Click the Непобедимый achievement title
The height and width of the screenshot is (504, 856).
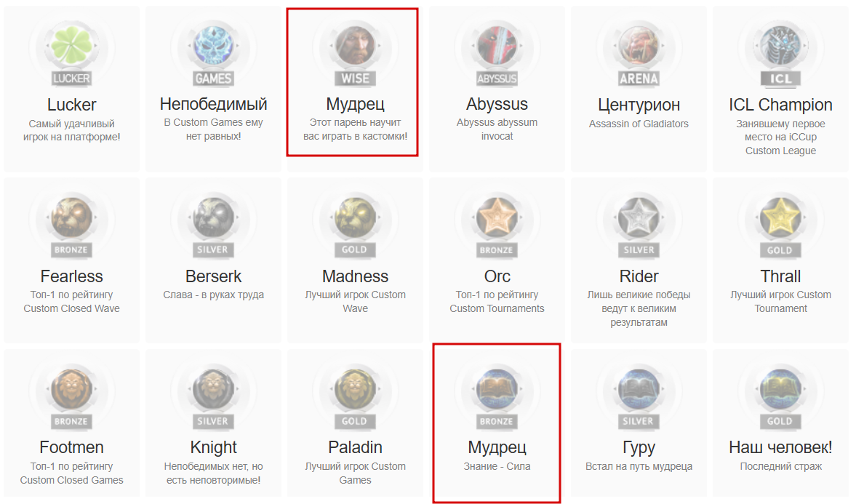213,104
